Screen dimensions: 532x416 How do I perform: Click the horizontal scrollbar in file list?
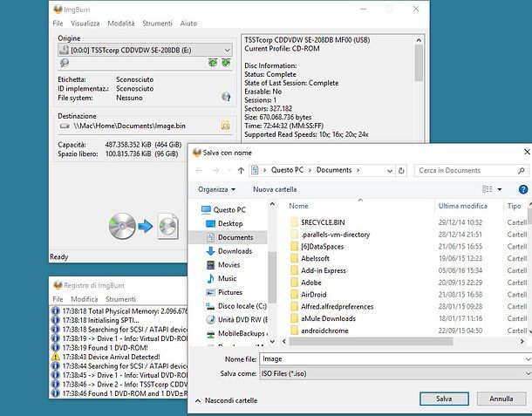(371, 341)
